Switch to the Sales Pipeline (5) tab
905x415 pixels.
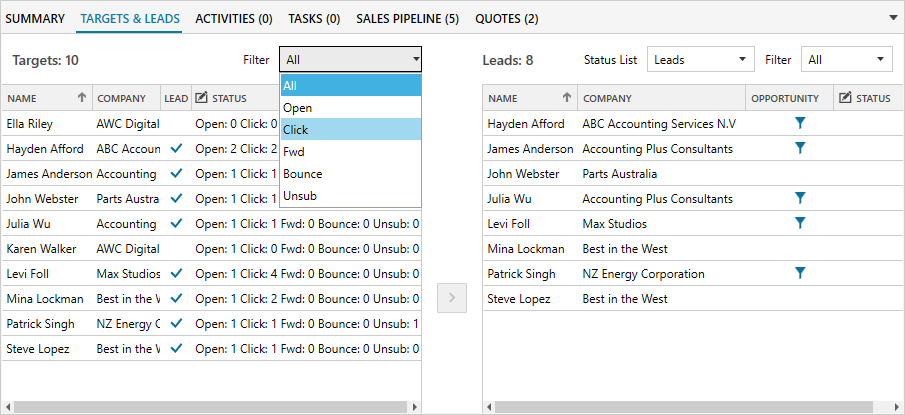point(407,18)
